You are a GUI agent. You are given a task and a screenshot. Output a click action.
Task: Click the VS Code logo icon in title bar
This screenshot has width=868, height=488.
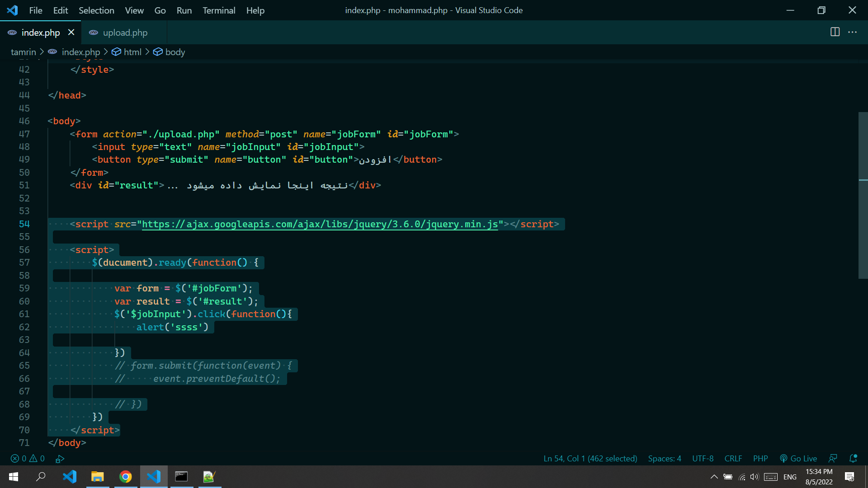(12, 10)
